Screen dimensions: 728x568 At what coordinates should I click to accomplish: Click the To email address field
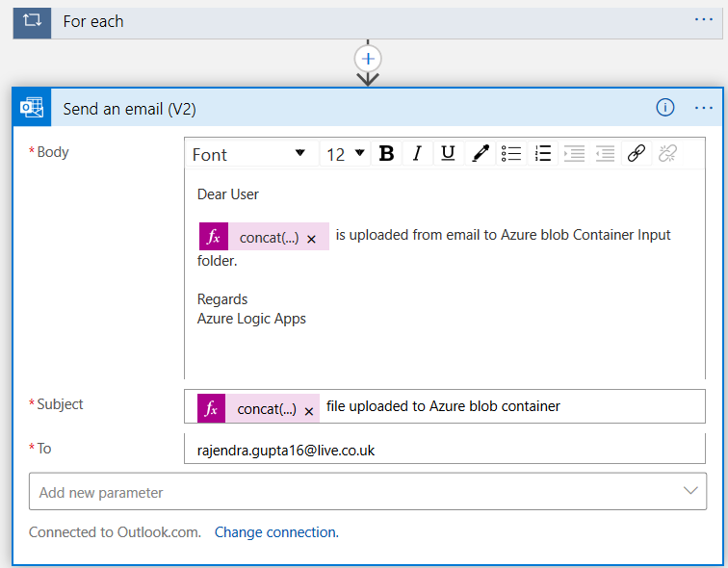(x=444, y=449)
